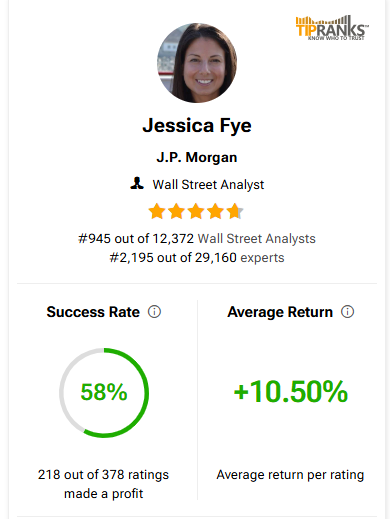Click Jessica Fye's profile photo
The width and height of the screenshot is (390, 519).
click(197, 63)
